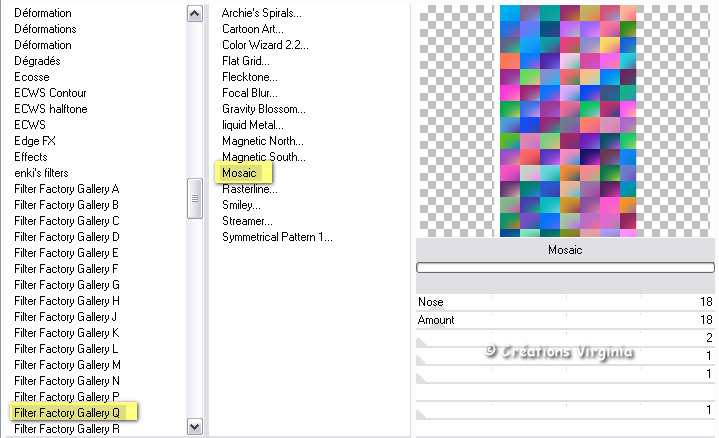
Task: Select Filter Factory Gallery Q category
Action: coord(68,412)
